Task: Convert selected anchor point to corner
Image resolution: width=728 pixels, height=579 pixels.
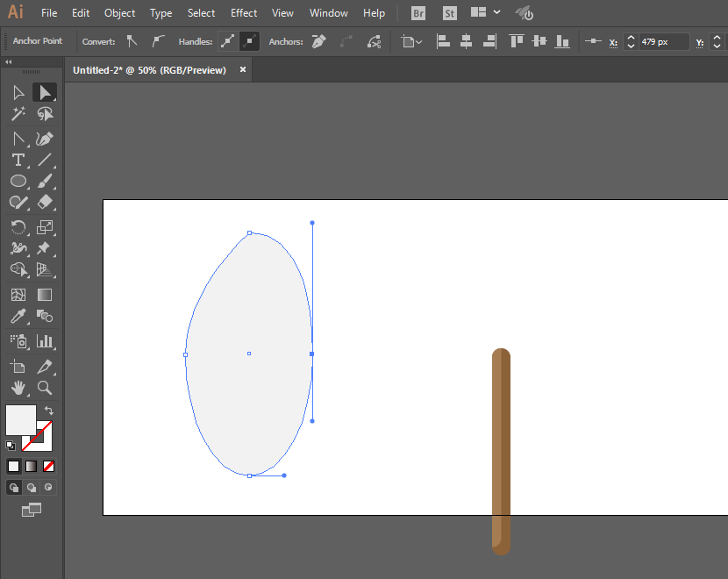Action: [x=132, y=41]
